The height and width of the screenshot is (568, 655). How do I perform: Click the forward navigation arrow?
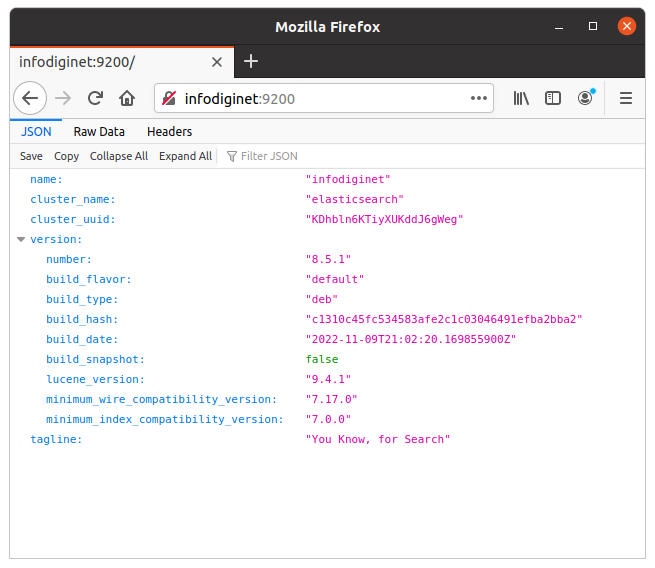click(63, 99)
